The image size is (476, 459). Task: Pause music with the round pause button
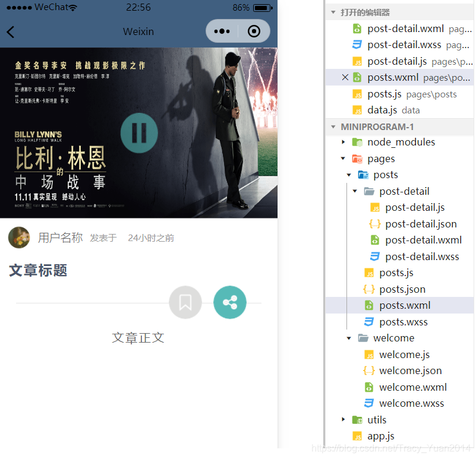point(139,133)
